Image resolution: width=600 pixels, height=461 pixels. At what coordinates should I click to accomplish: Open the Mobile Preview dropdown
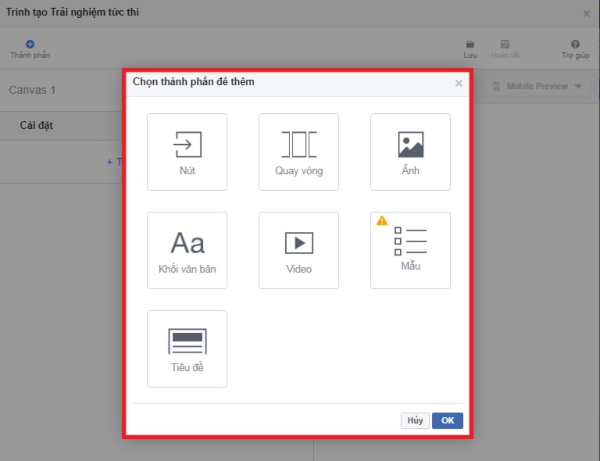click(537, 86)
